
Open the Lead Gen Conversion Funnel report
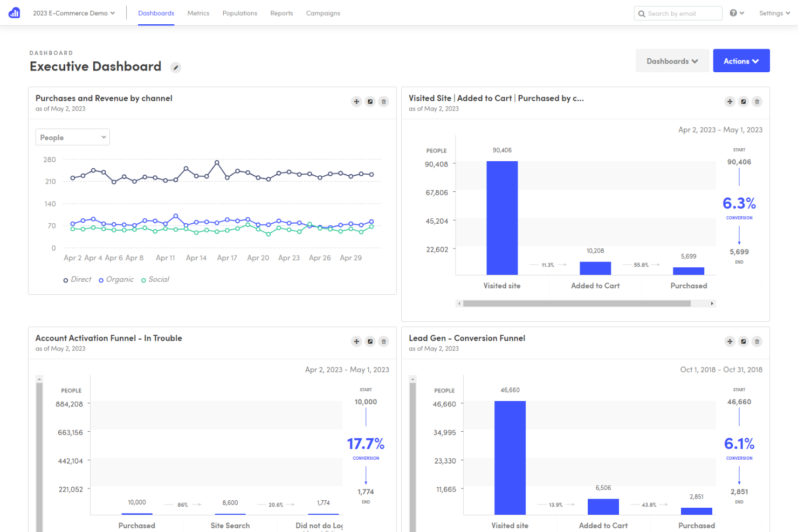coord(743,341)
